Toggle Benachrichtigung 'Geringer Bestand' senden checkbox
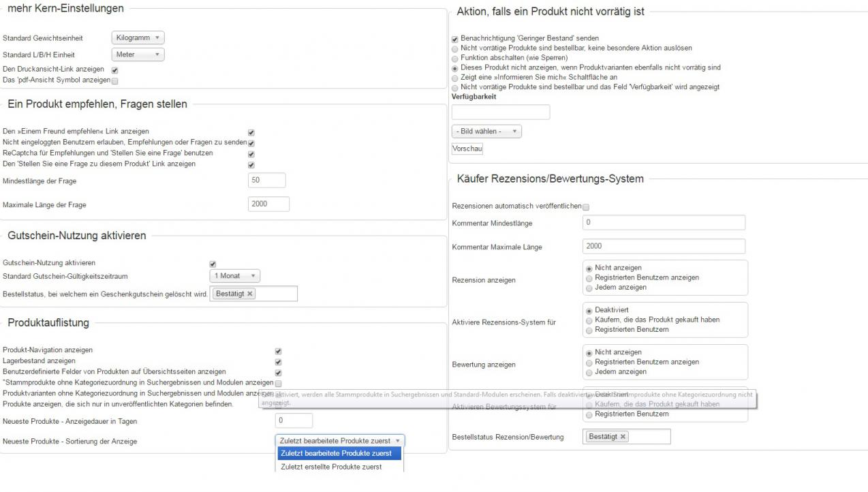 tap(455, 40)
